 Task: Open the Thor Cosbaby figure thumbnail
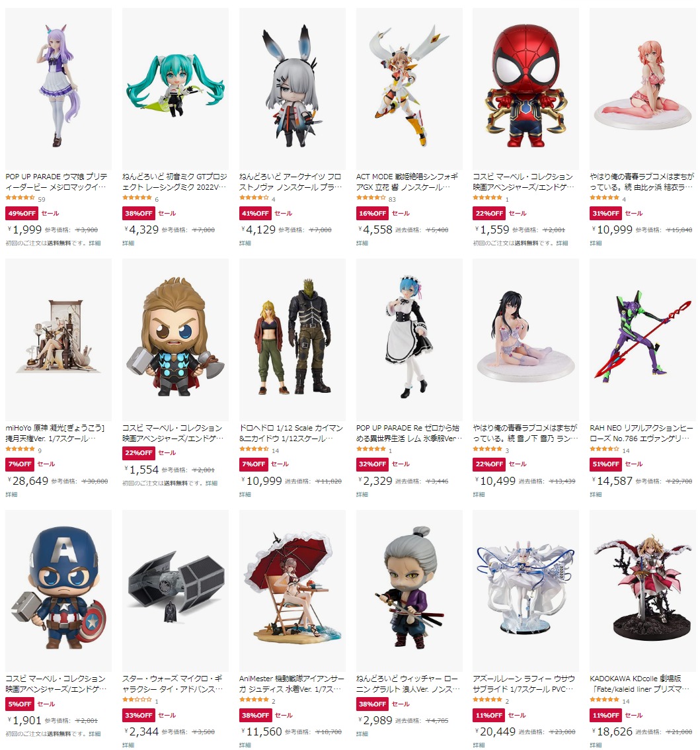pyautogui.click(x=175, y=339)
